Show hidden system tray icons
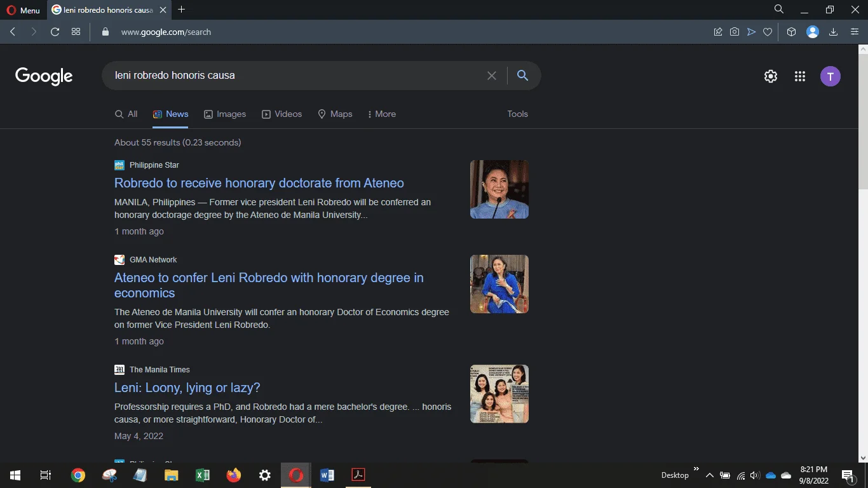 pos(710,475)
